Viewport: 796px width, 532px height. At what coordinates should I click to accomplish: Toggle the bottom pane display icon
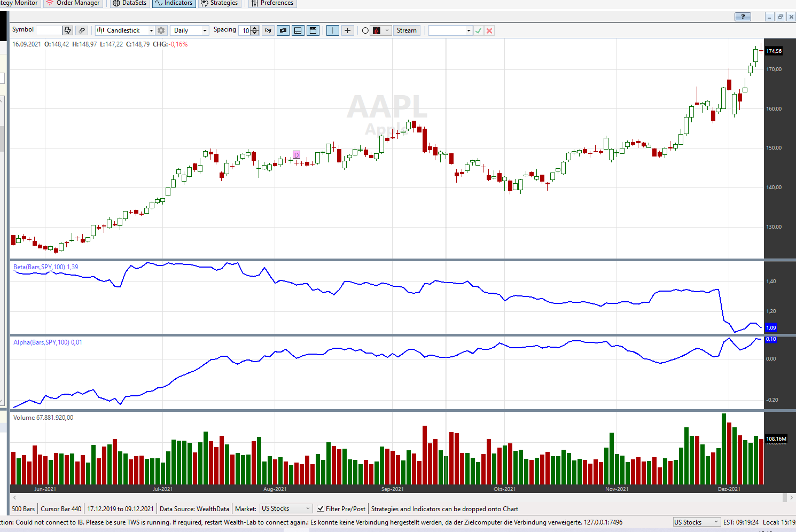click(298, 30)
